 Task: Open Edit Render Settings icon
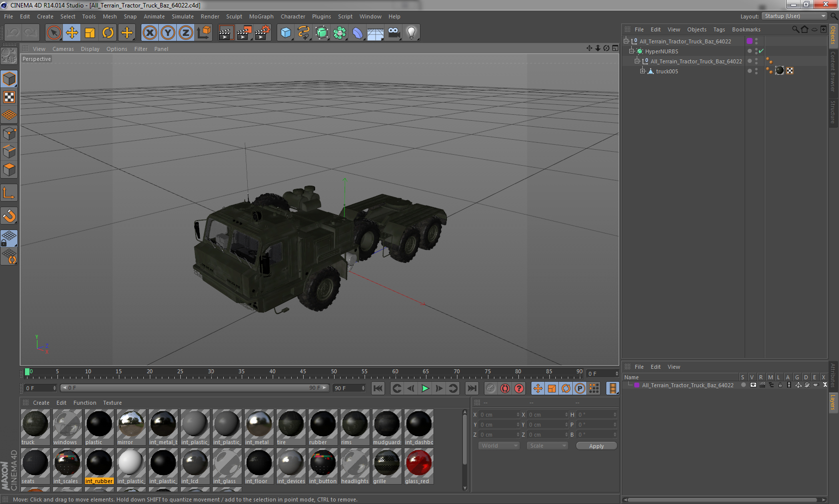pos(262,33)
